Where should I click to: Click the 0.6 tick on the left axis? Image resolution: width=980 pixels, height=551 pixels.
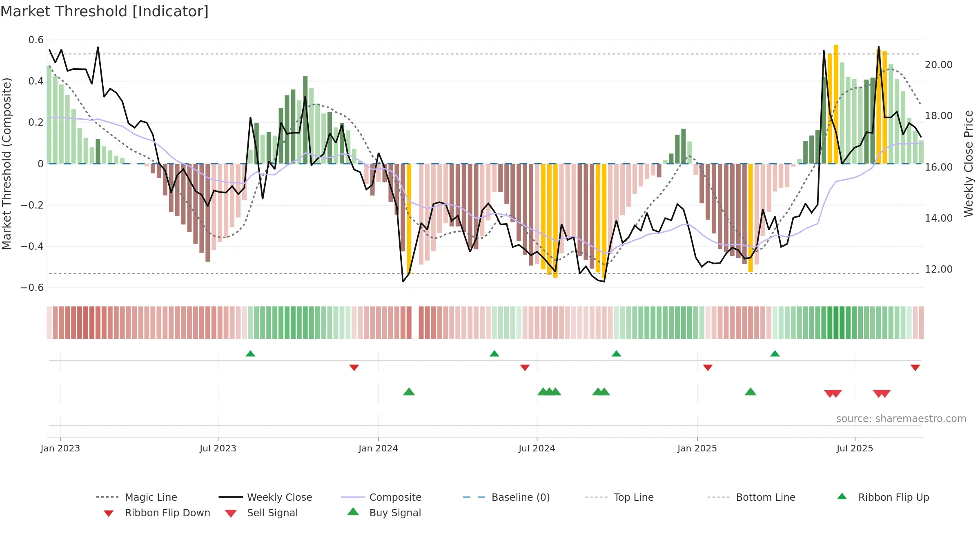click(36, 40)
